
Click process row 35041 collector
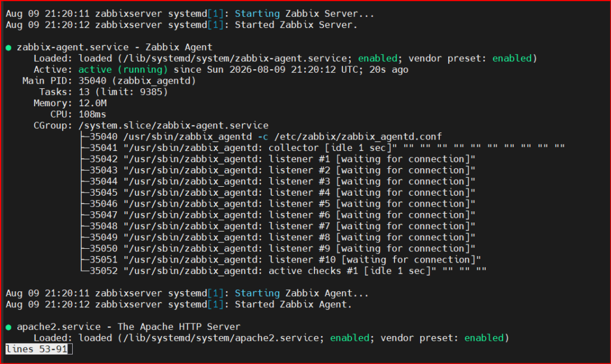point(323,148)
